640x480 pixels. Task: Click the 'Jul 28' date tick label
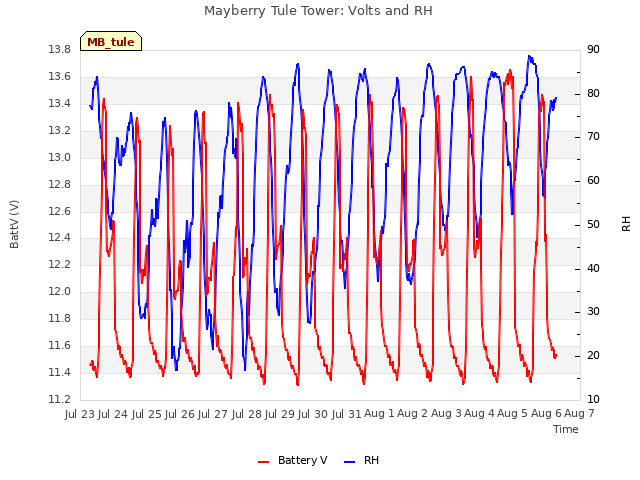coord(248,414)
